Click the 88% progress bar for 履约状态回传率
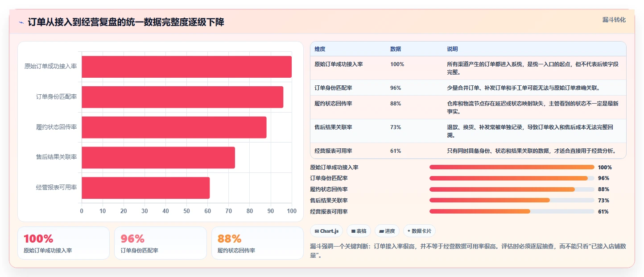Screen dimensions: 644x277 click(x=512, y=189)
